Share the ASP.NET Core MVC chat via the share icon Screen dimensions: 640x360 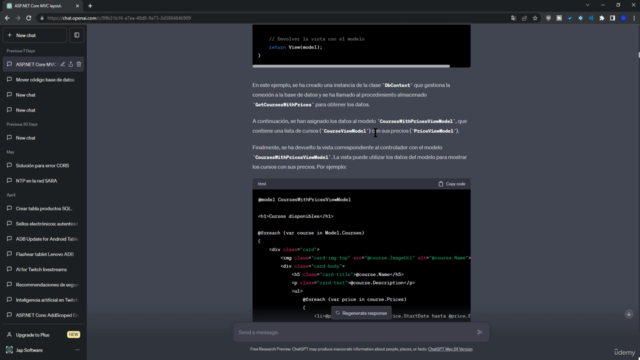click(71, 64)
